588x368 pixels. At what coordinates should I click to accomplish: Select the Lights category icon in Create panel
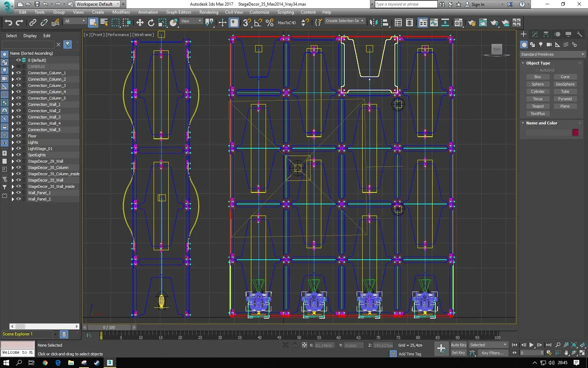click(x=541, y=45)
